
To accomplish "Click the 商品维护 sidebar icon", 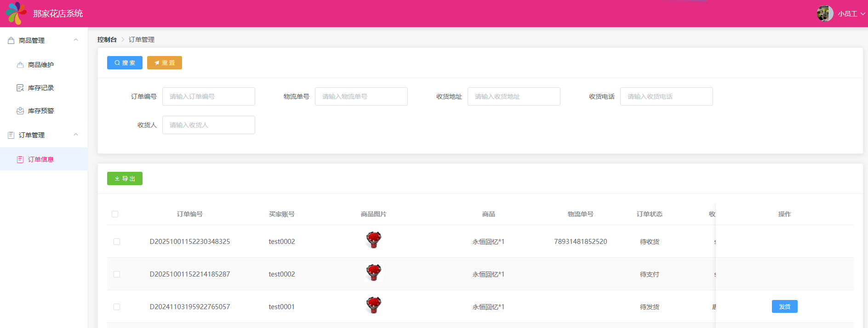I will tap(20, 65).
